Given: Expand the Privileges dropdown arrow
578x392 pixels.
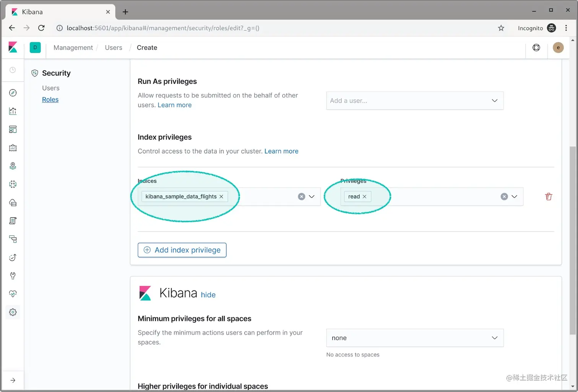Looking at the screenshot, I should tap(515, 196).
